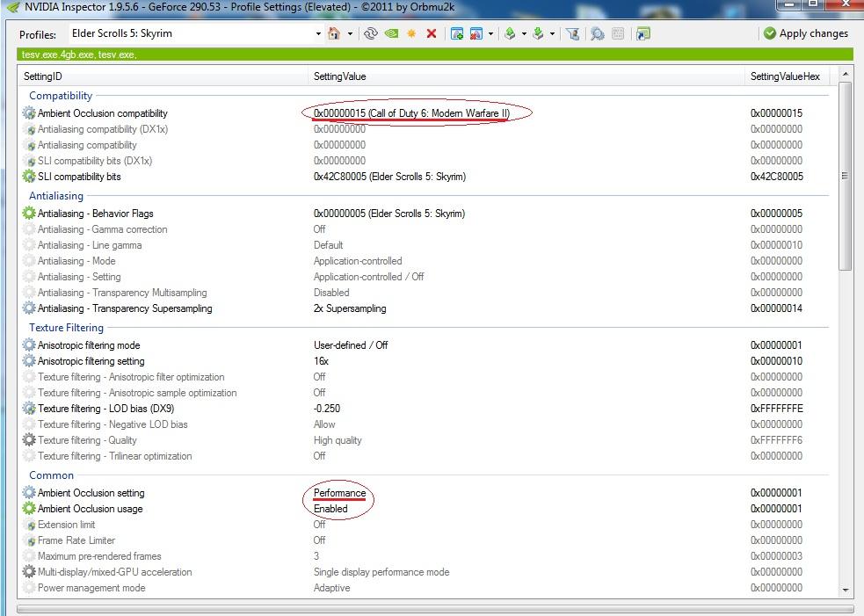864x616 pixels.
Task: Click the vertical scrollbar down arrow
Action: point(846,590)
